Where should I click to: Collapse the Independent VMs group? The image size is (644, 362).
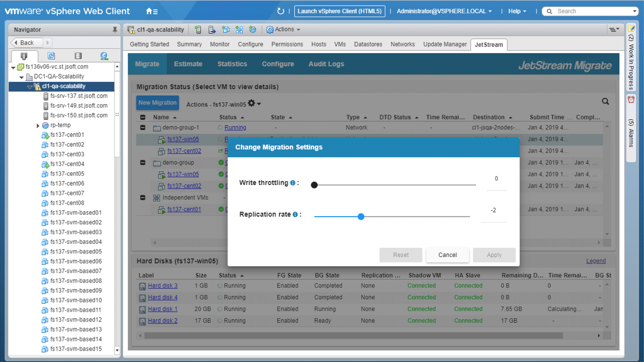143,198
